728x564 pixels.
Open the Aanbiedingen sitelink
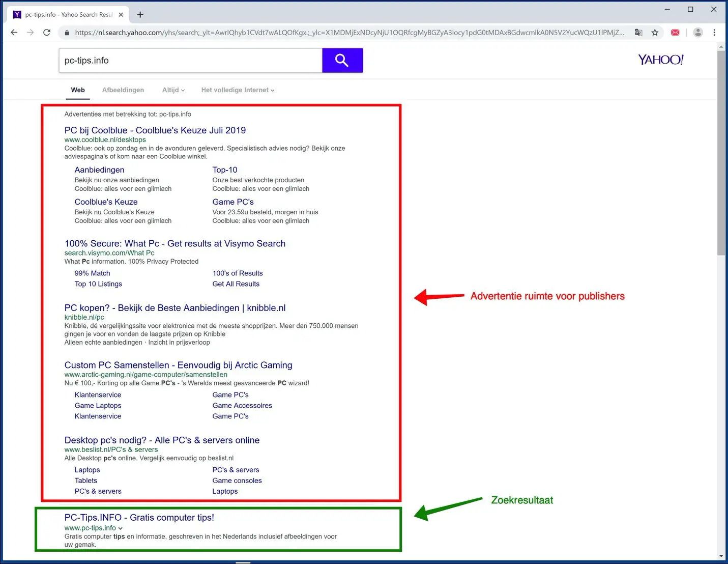tap(99, 170)
